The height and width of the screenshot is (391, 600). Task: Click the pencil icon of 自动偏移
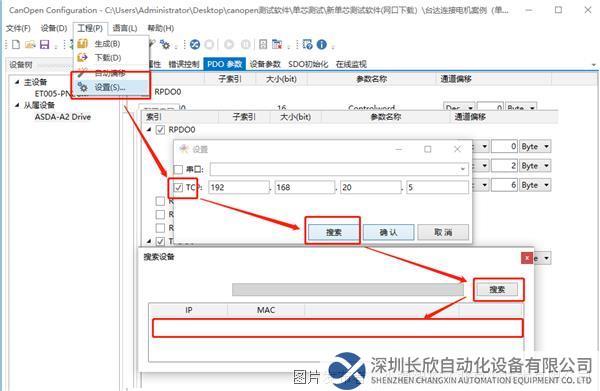(x=82, y=73)
